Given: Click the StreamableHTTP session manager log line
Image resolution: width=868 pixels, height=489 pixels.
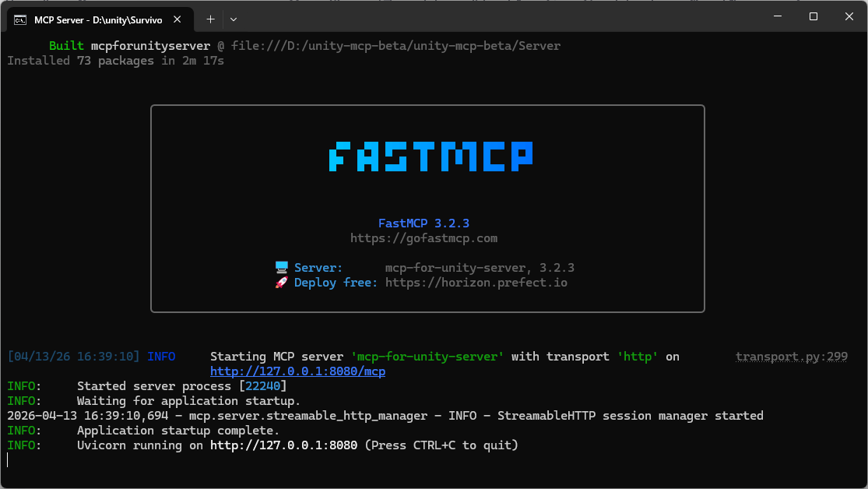Looking at the screenshot, I should [x=385, y=416].
